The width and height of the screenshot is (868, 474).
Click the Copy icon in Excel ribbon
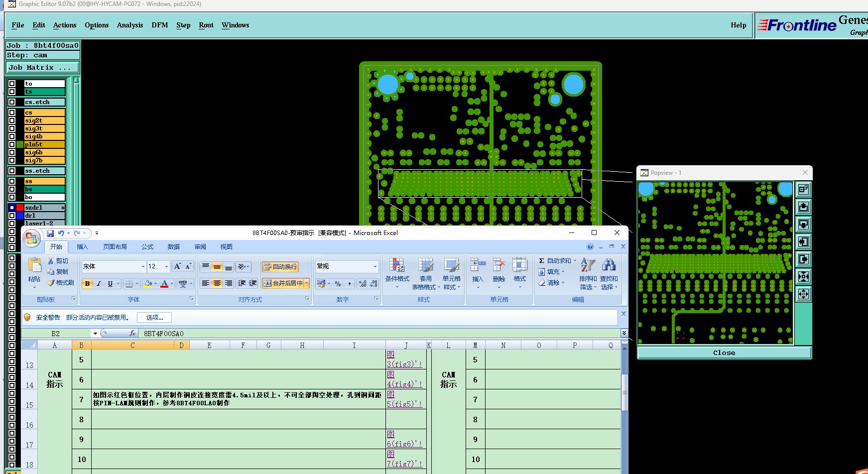[51, 272]
